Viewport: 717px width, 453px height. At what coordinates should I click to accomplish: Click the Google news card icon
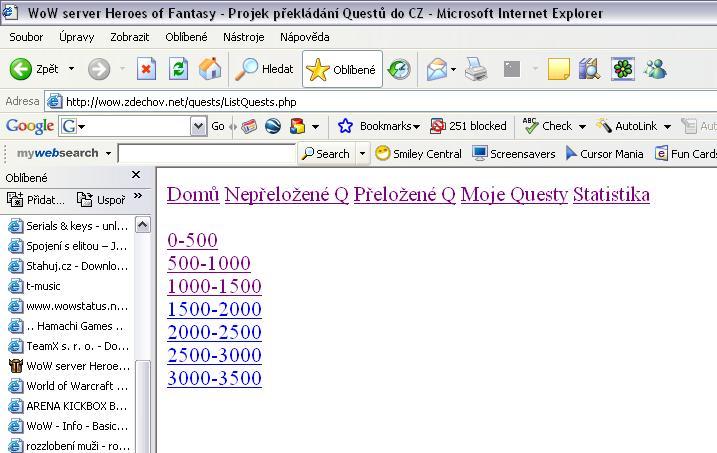pyautogui.click(x=249, y=126)
